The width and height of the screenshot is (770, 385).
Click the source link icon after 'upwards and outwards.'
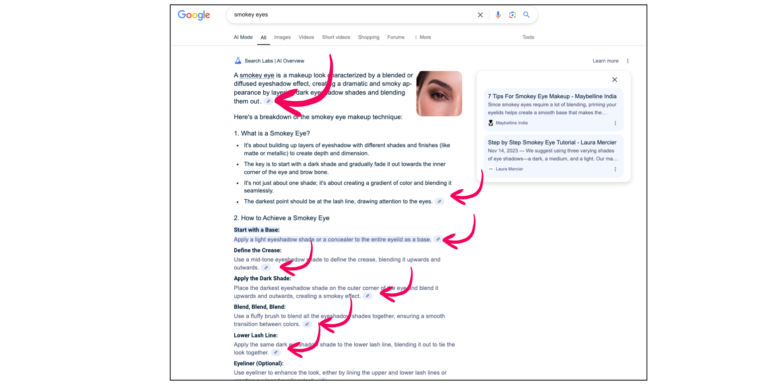point(266,268)
